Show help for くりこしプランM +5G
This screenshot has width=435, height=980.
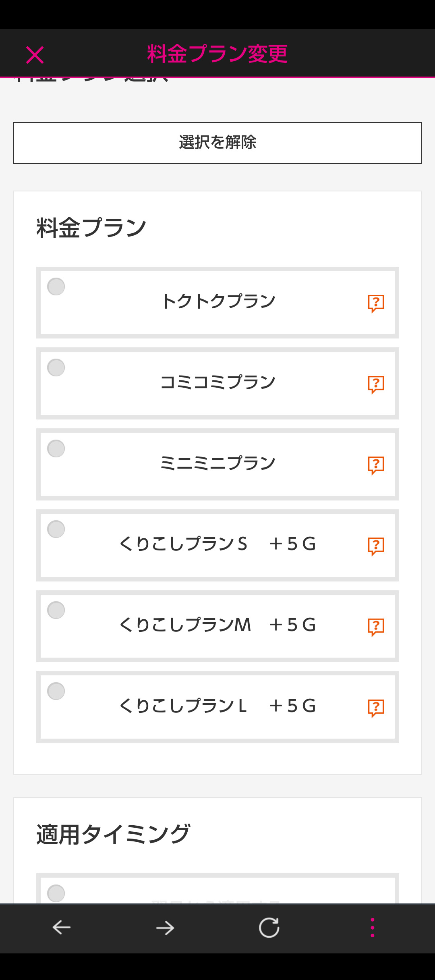pos(375,627)
